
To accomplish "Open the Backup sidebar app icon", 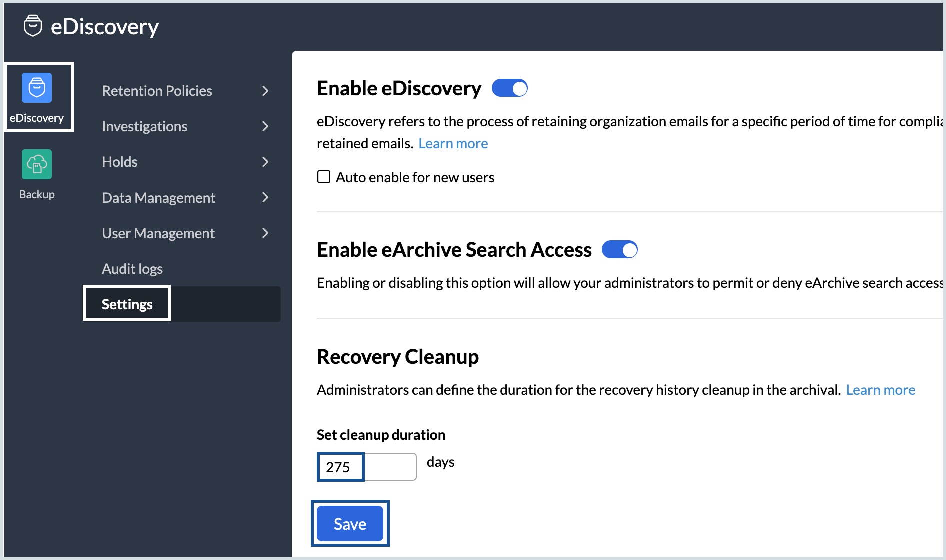I will [37, 165].
